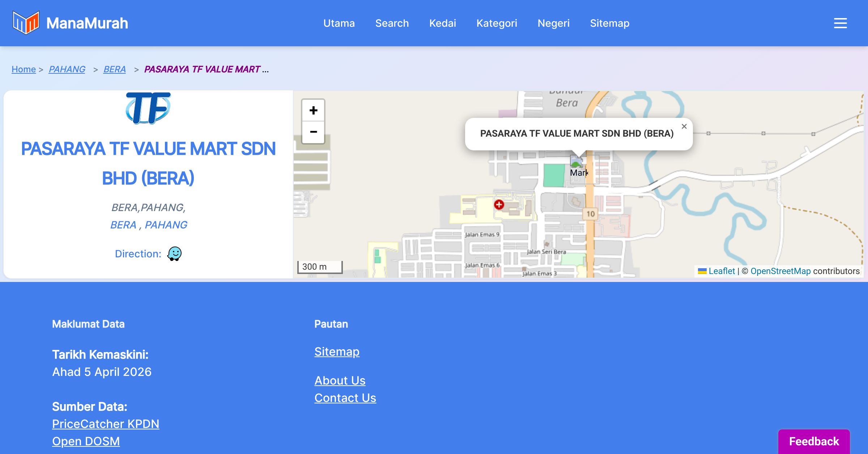Click the hospital marker on map

pos(499,205)
